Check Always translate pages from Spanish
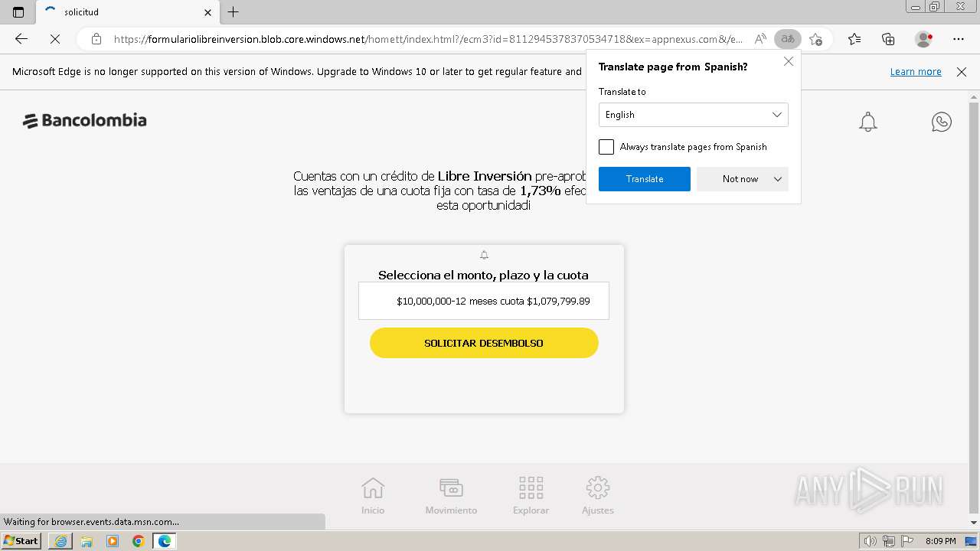 [606, 147]
